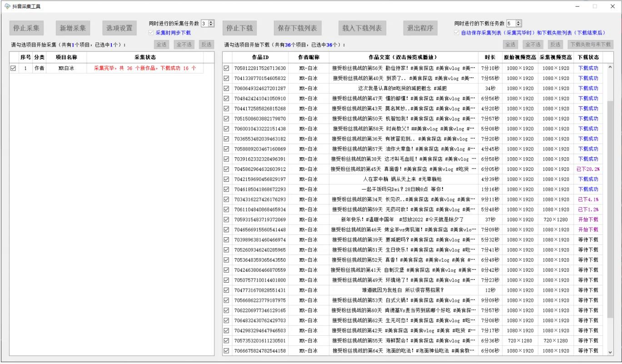This screenshot has width=622, height=364.
Task: Click the 新增采集 button
Action: point(73,28)
